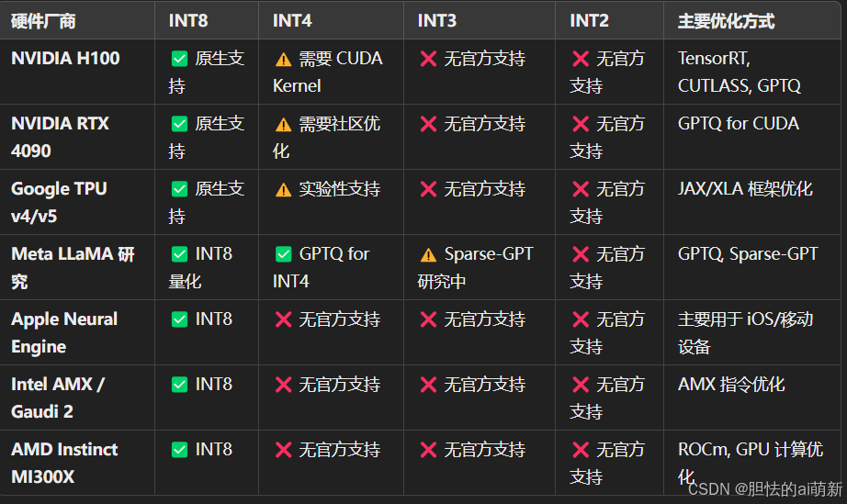847x504 pixels.
Task: Click the INT2 column header
Action: (590, 21)
